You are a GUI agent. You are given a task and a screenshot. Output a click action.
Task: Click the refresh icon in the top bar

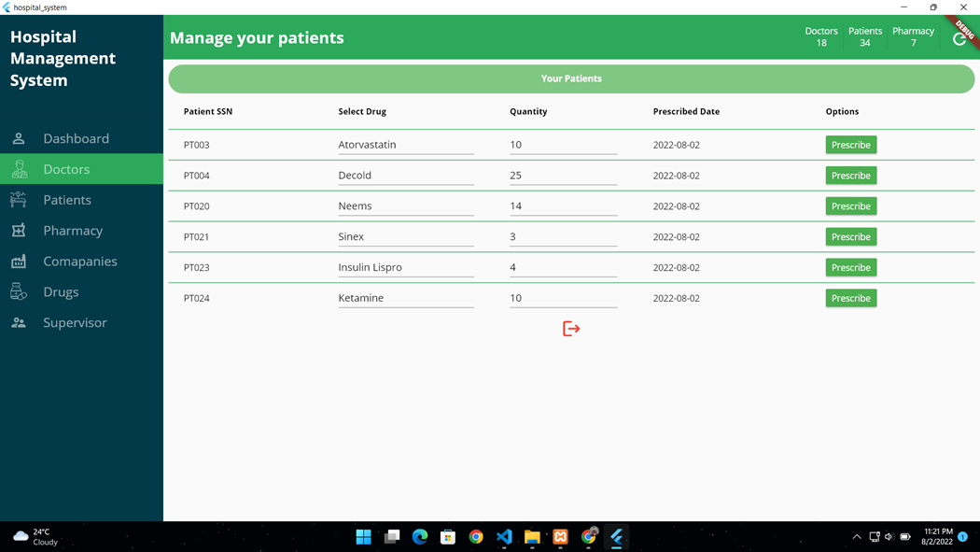pos(959,37)
